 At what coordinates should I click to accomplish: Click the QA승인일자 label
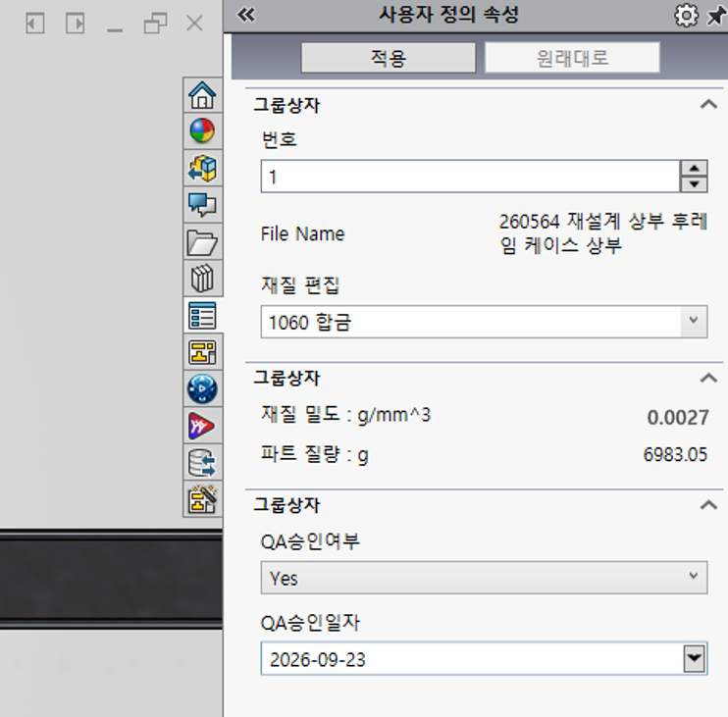point(310,623)
